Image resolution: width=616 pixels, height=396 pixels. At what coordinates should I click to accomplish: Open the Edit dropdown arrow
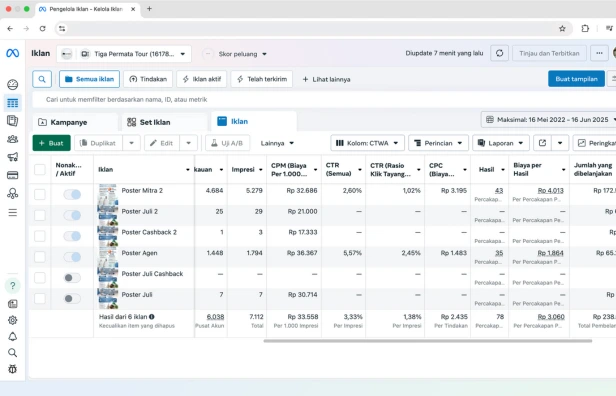189,143
